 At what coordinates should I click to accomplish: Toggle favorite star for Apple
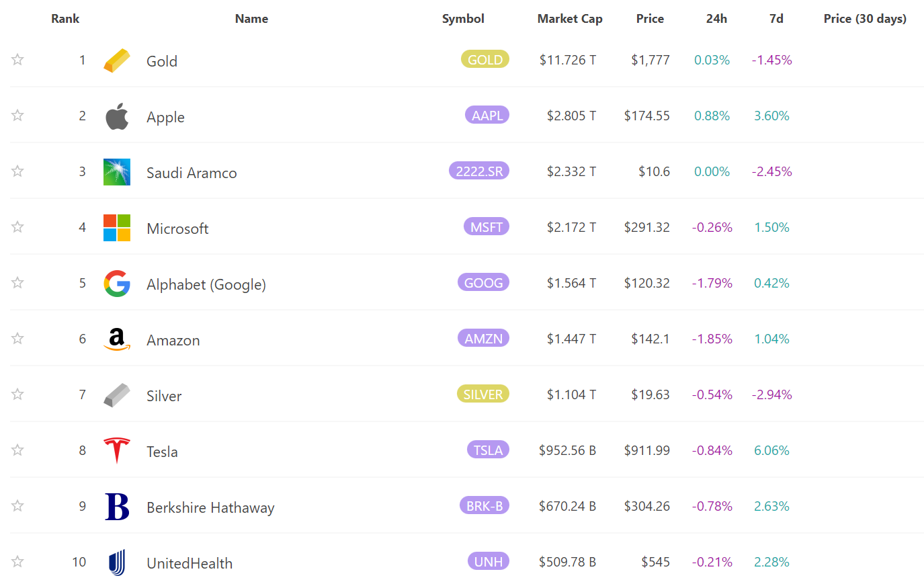[17, 116]
